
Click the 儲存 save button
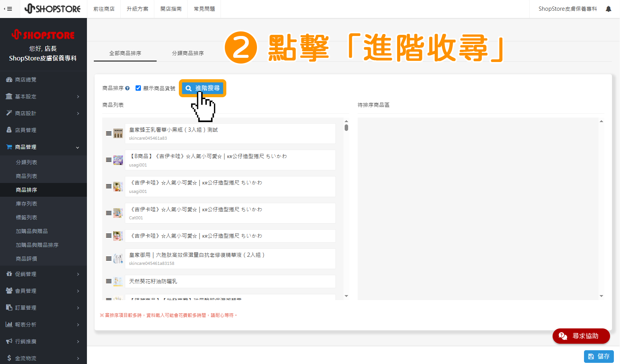tap(599, 356)
